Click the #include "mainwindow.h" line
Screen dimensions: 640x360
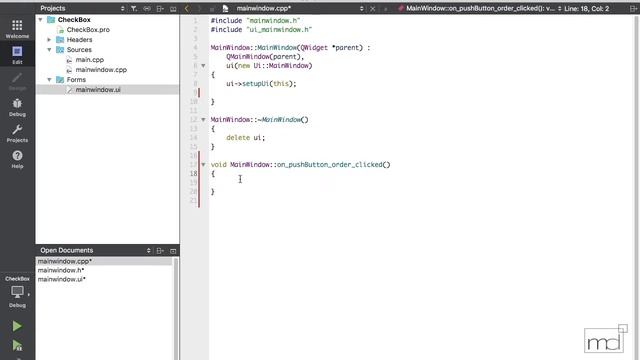(x=255, y=20)
